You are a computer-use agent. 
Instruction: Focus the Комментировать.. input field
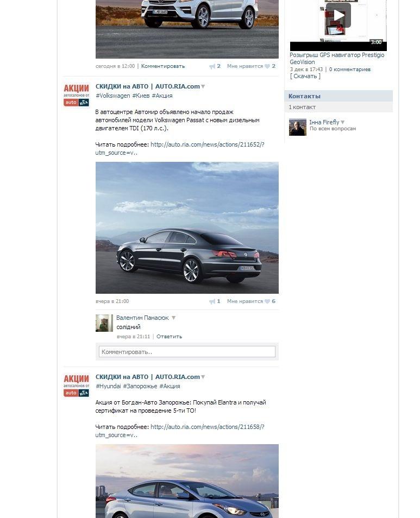[187, 352]
